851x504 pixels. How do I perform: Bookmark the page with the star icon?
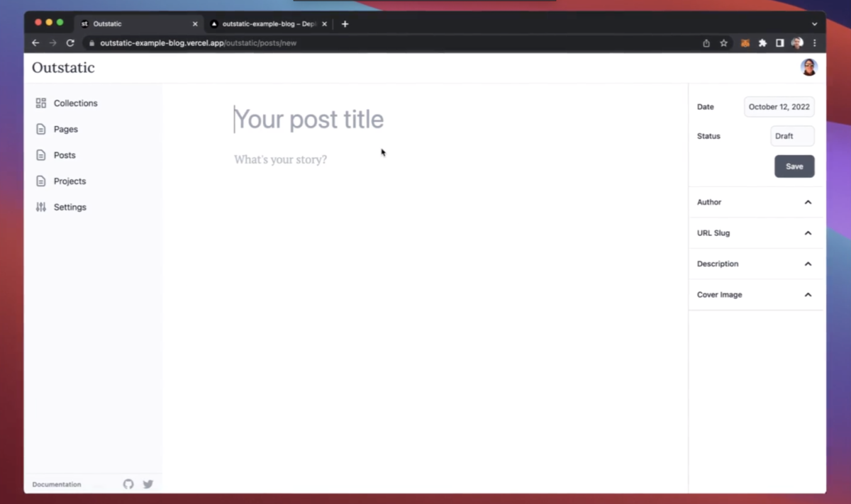point(723,43)
